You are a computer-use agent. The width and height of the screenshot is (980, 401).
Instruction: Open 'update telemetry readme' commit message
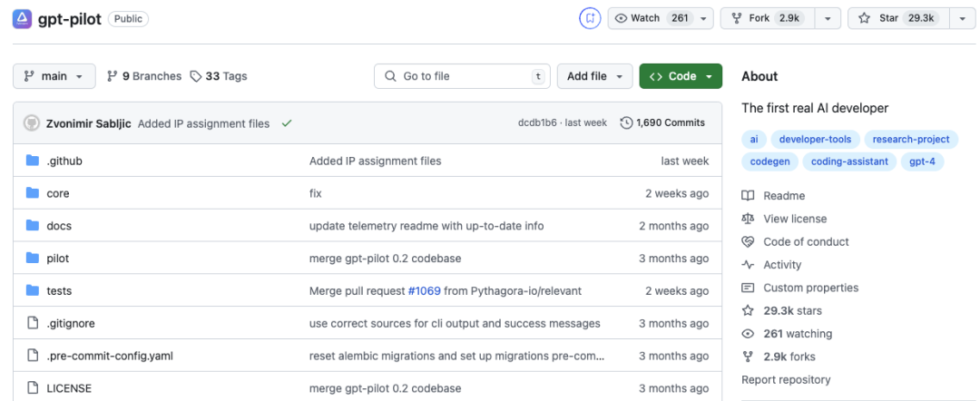click(426, 226)
